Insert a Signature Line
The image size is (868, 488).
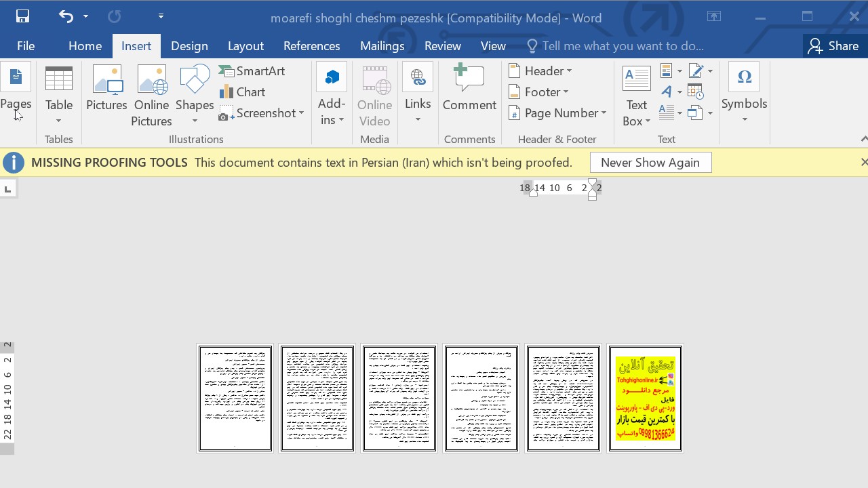pos(700,71)
